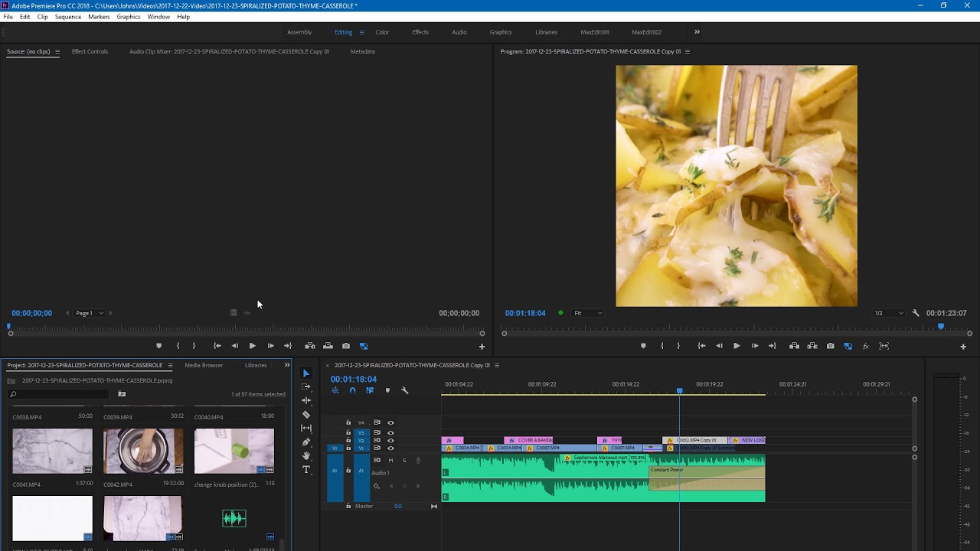Open the 1/2 playback resolution dropdown

click(889, 313)
